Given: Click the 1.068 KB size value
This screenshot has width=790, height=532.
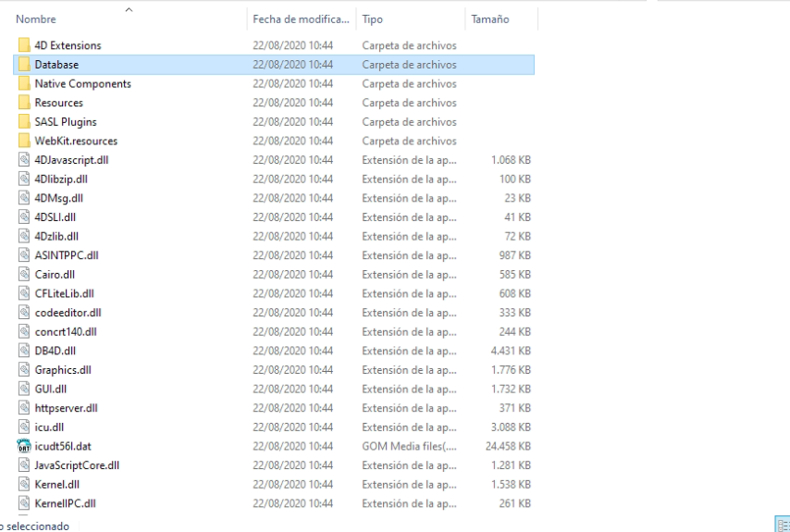Looking at the screenshot, I should point(511,160).
